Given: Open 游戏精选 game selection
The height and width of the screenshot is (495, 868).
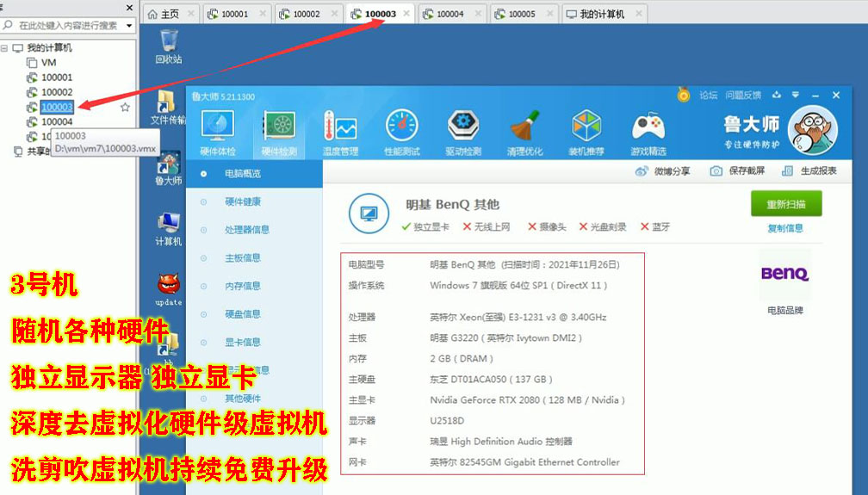Looking at the screenshot, I should click(648, 133).
